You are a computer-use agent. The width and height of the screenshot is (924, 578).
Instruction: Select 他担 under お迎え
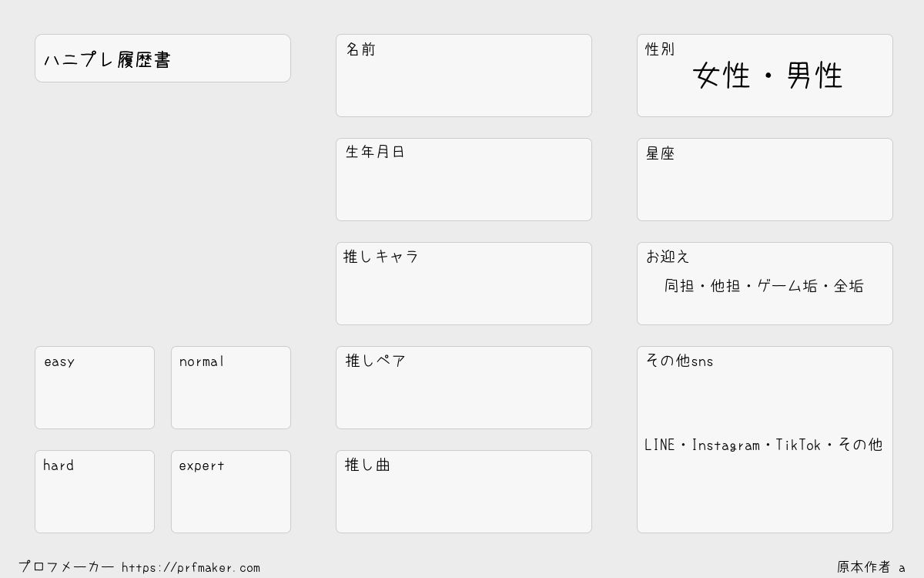tap(725, 286)
